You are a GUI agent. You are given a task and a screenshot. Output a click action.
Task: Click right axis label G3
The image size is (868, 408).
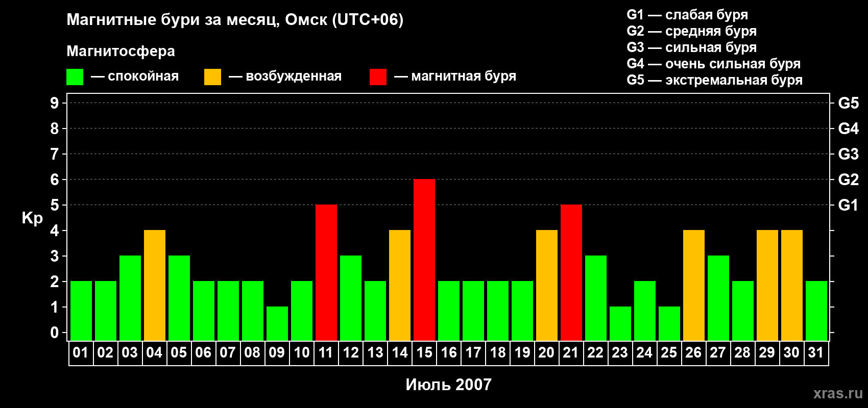click(x=848, y=154)
